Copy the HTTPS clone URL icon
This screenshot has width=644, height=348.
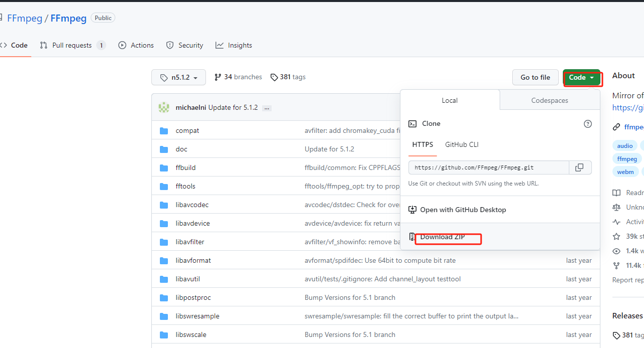[579, 167]
